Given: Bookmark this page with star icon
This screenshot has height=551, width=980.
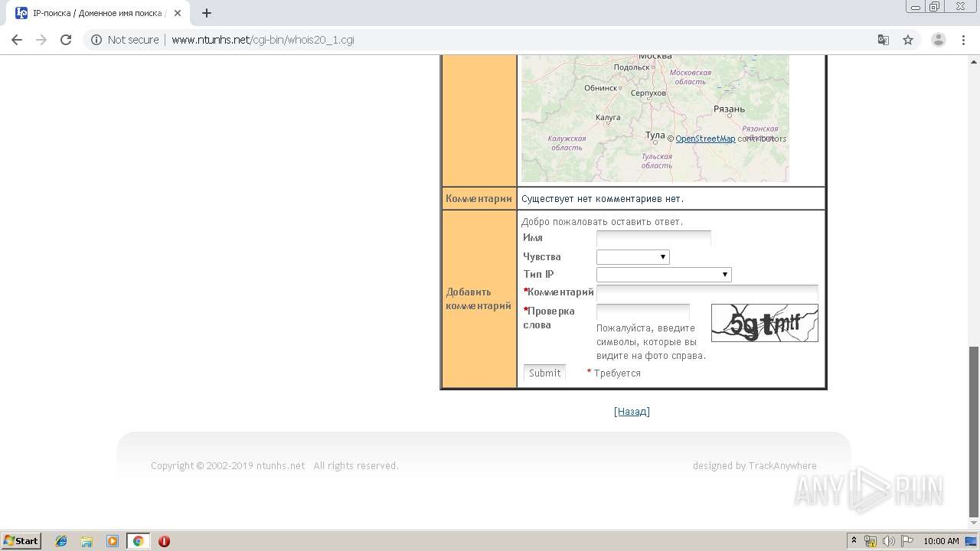Looking at the screenshot, I should [x=908, y=40].
